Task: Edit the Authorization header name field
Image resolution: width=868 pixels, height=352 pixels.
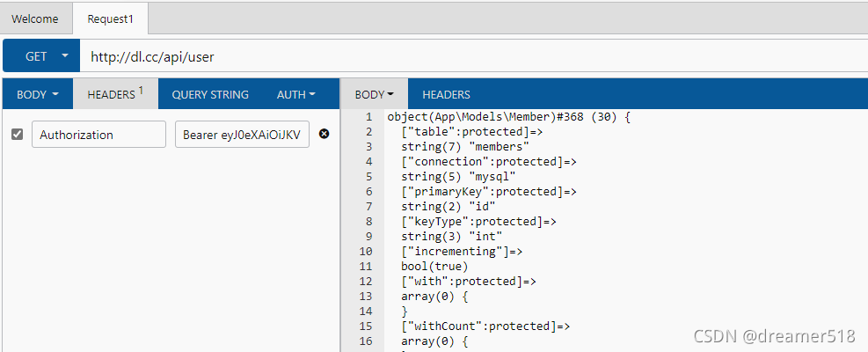Action: pos(99,134)
